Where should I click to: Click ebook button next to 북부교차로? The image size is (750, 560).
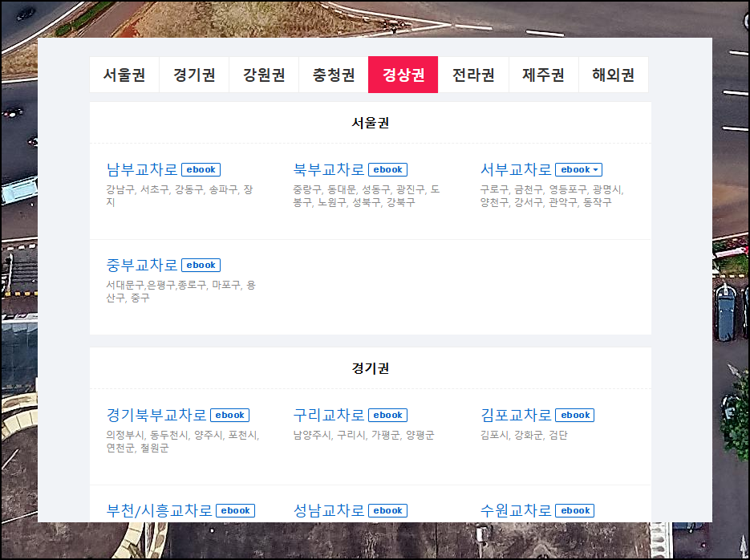pos(388,170)
